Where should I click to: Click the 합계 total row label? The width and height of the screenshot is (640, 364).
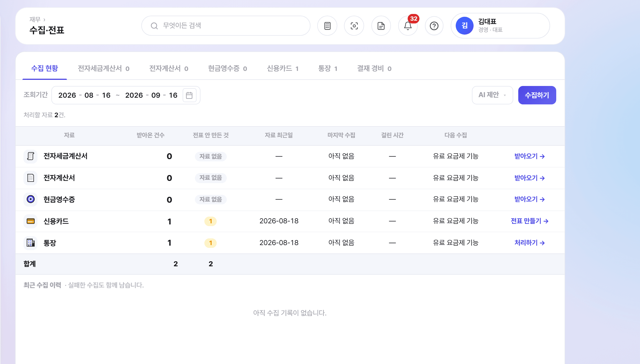pyautogui.click(x=30, y=264)
